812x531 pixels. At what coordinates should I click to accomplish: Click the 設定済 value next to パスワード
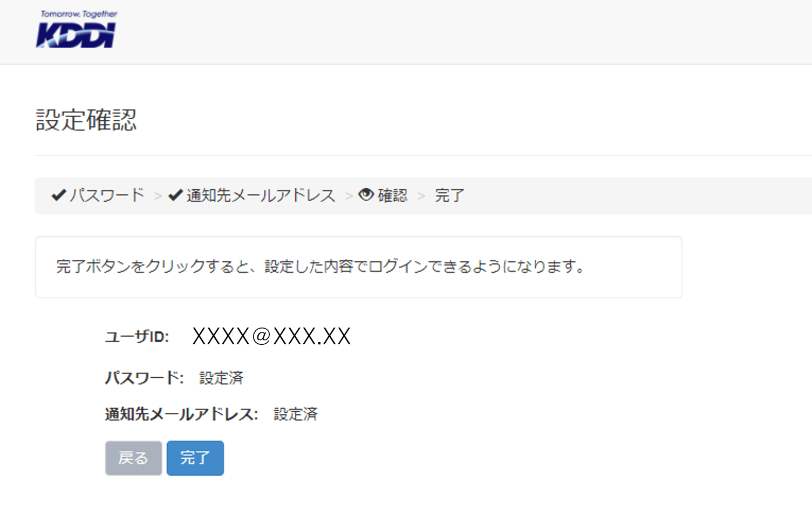221,378
